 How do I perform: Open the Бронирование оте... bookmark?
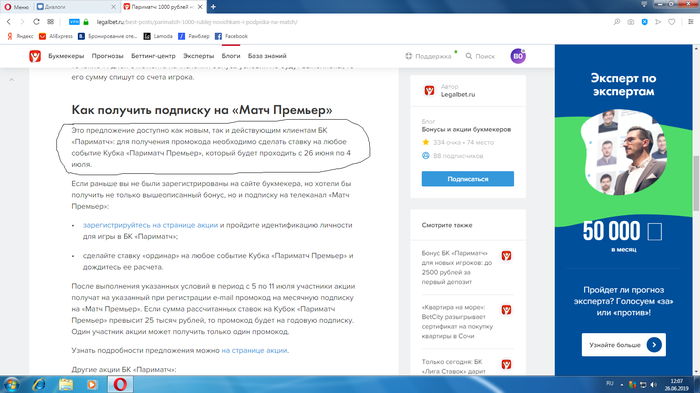pyautogui.click(x=108, y=36)
